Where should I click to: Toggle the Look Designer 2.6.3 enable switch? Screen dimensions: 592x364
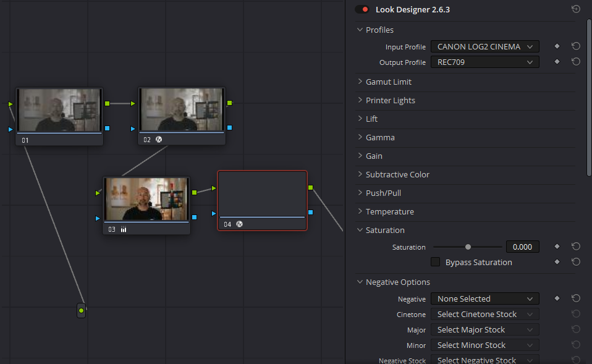pyautogui.click(x=362, y=9)
